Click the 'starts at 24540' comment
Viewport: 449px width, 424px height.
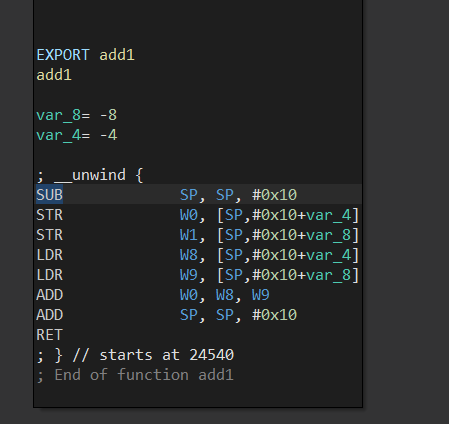pos(167,355)
